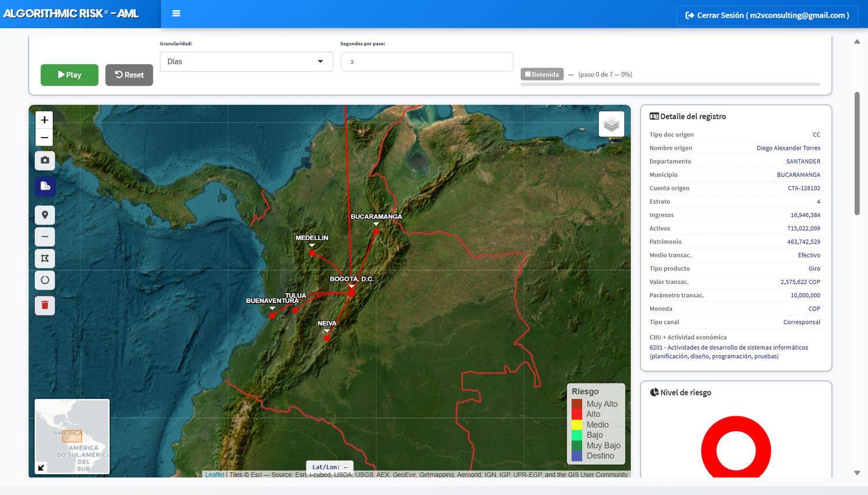Click the Corresponsal channel value
Image resolution: width=868 pixels, height=495 pixels.
coord(802,322)
